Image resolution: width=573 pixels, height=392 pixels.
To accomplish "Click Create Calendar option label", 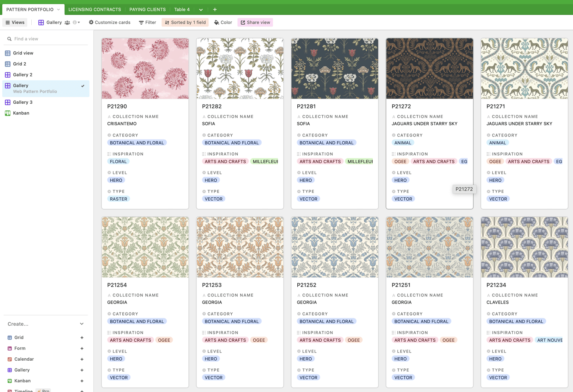I will (x=24, y=359).
